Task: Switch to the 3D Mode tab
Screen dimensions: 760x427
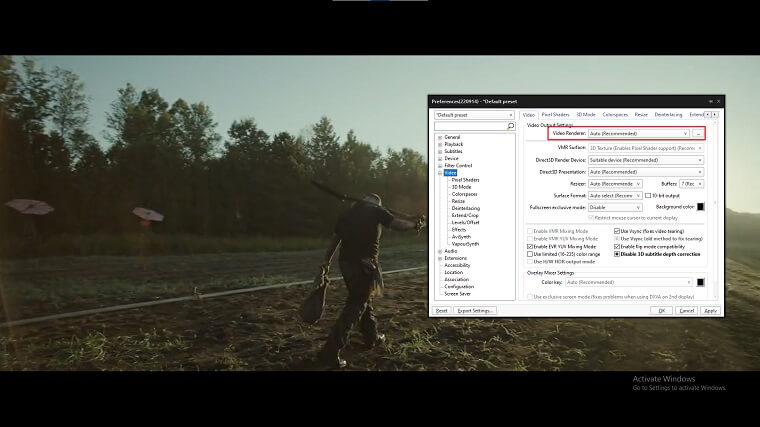Action: 586,115
